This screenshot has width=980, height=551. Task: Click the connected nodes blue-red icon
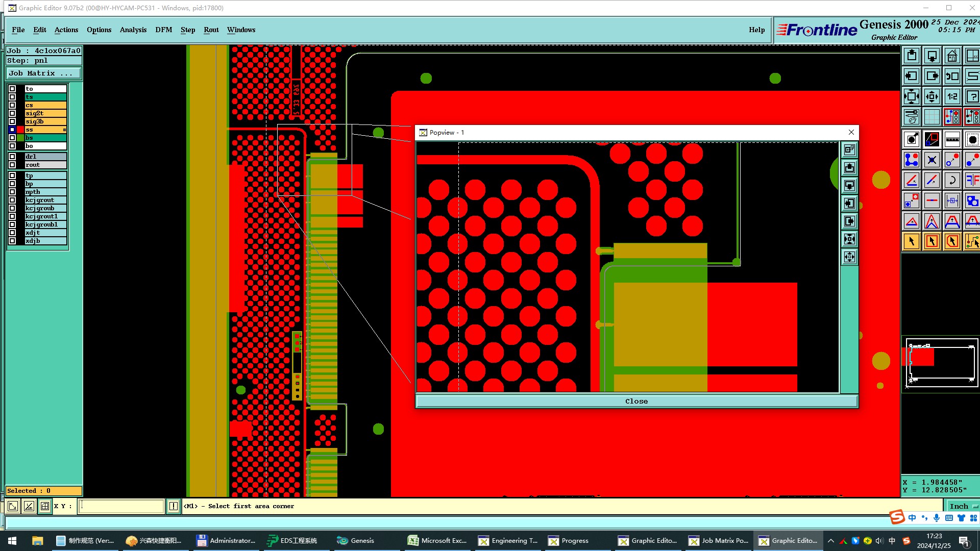click(x=912, y=160)
